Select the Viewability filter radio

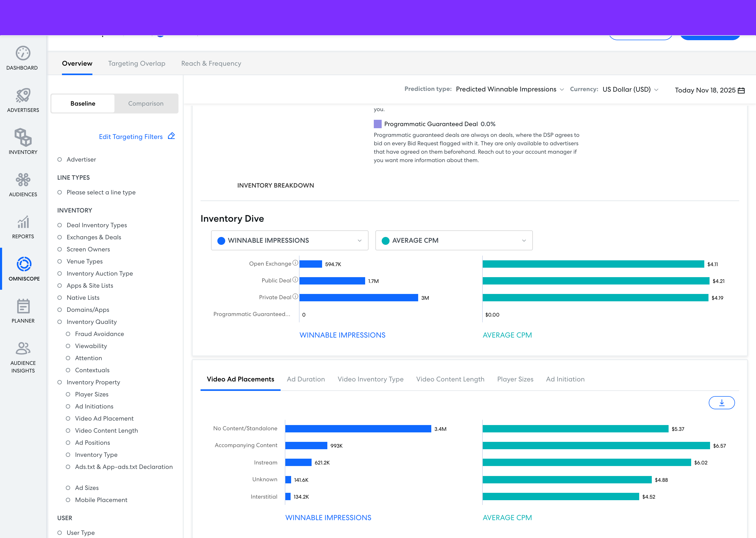68,346
